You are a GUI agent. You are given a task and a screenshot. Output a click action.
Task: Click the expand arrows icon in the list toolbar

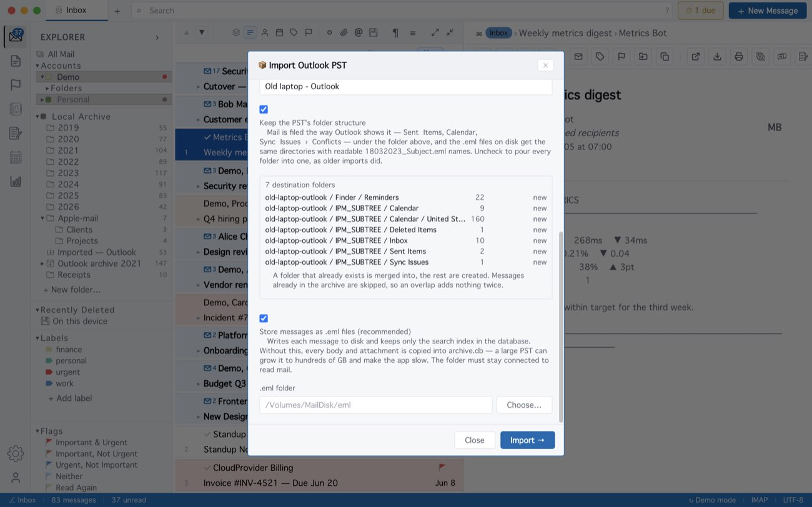point(435,32)
